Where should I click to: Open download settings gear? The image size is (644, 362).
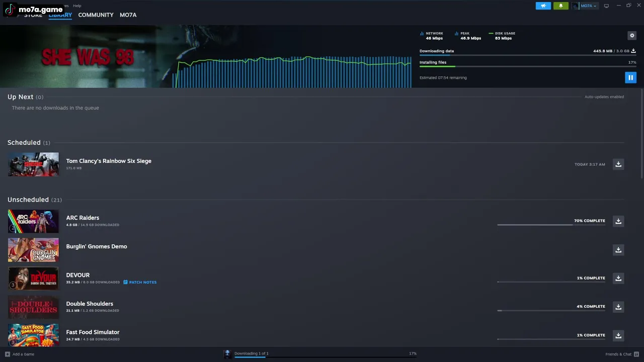click(x=632, y=35)
